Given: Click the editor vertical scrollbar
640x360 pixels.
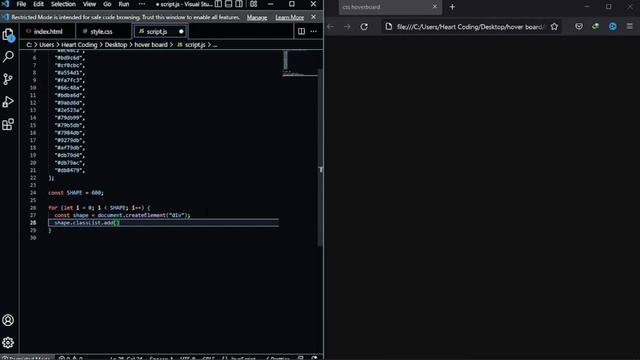Looking at the screenshot, I should [320, 157].
